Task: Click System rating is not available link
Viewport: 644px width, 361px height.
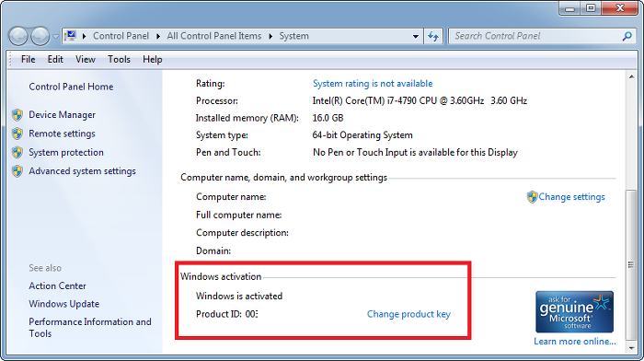Action: coord(373,84)
